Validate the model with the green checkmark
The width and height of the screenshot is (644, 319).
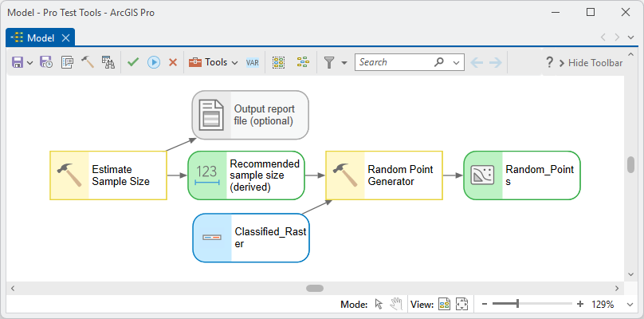[133, 62]
